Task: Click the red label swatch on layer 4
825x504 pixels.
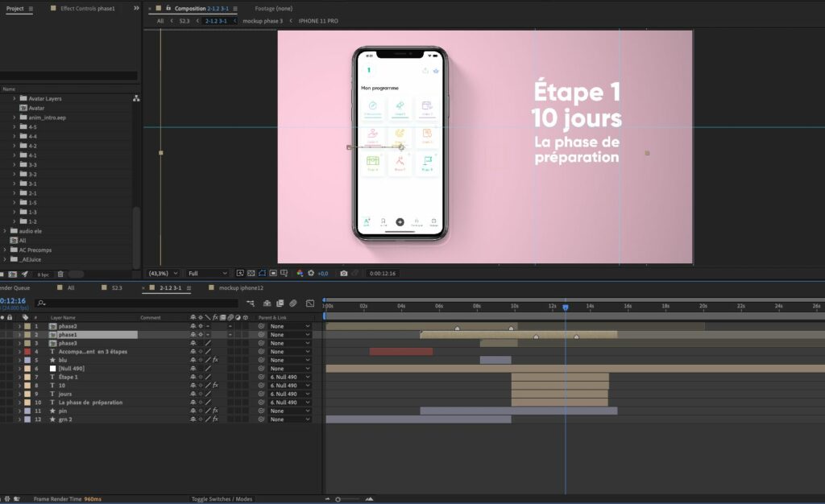Action: click(x=26, y=352)
